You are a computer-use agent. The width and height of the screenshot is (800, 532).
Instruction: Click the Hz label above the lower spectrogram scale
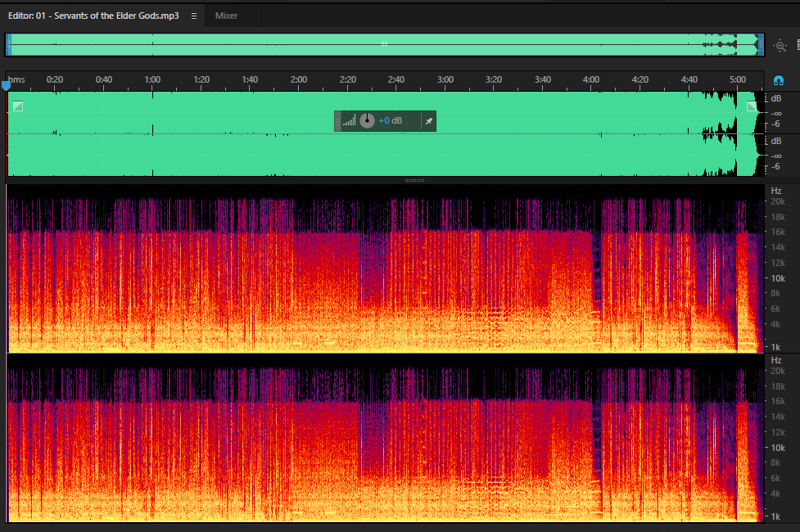pyautogui.click(x=776, y=360)
